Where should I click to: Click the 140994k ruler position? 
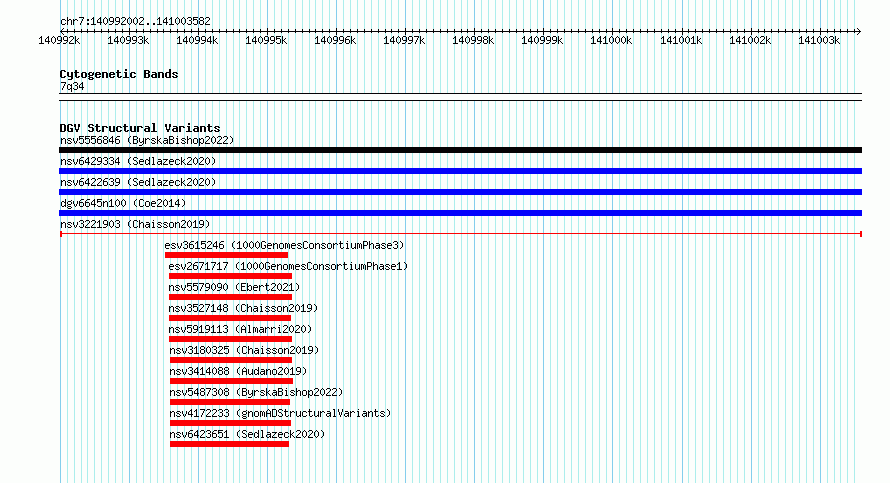[x=197, y=40]
